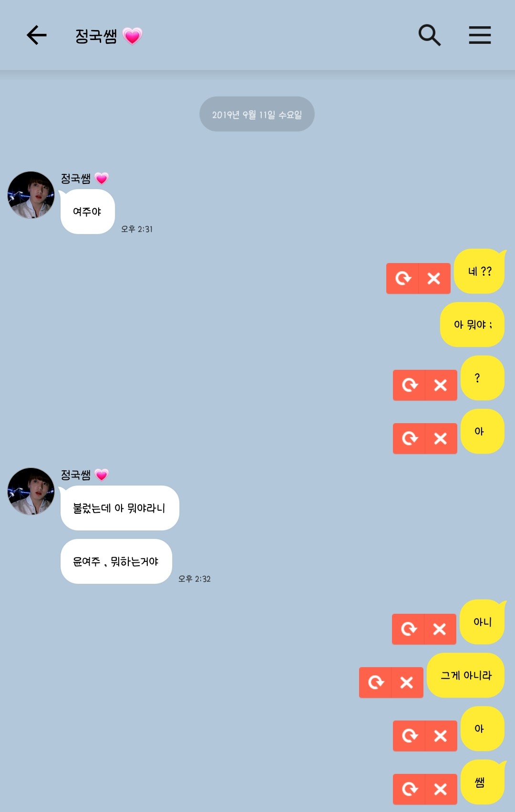Tap the '윤여주 , 뭐하는거야' message bubble
The image size is (515, 812).
[116, 561]
